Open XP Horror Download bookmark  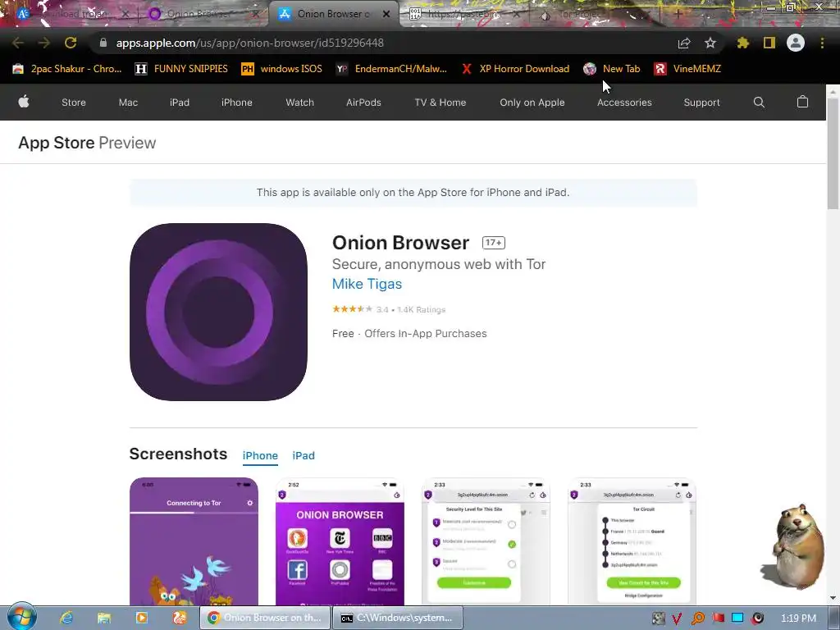(515, 69)
